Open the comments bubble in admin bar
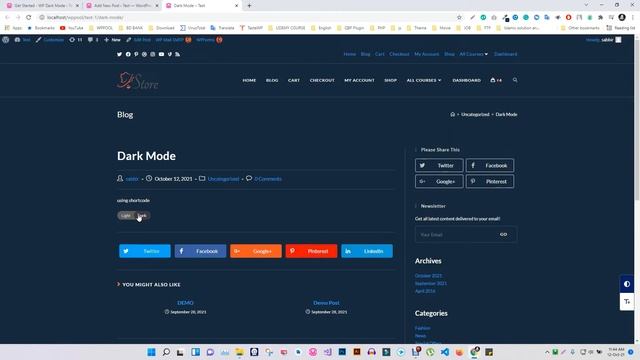This screenshot has width=640, height=360. [x=93, y=40]
